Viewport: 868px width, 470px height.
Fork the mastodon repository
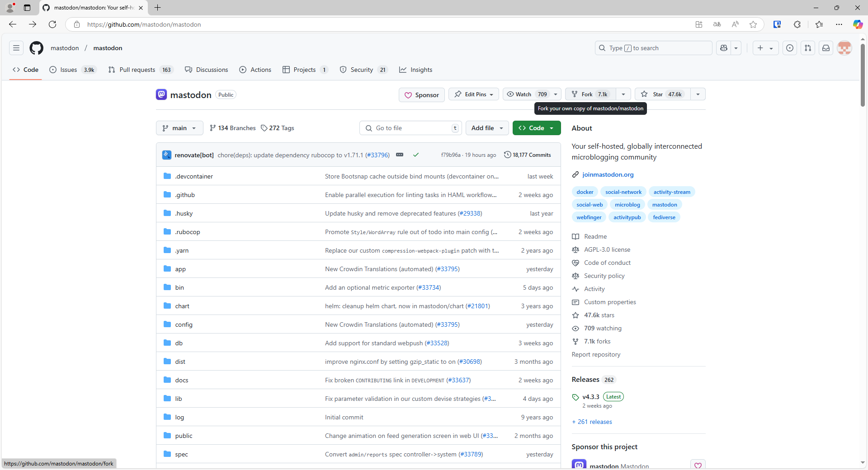[x=591, y=94]
